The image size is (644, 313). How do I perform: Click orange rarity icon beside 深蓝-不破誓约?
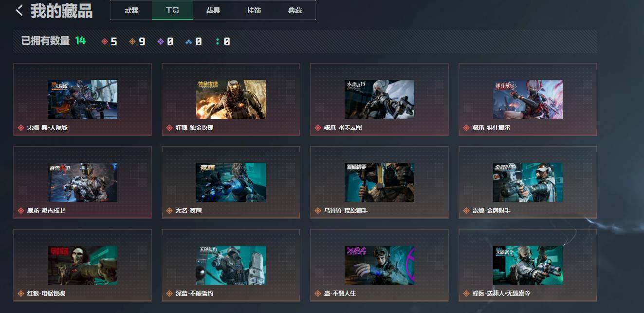click(x=169, y=293)
